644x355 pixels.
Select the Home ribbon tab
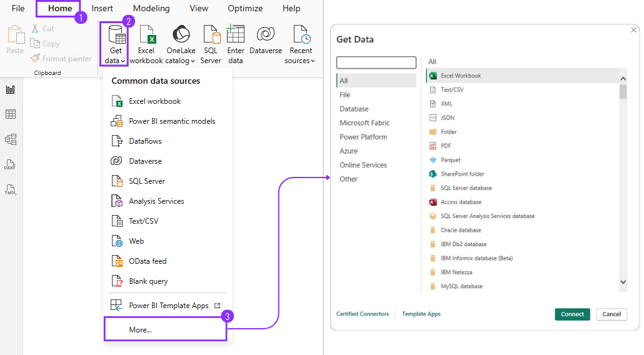(60, 8)
